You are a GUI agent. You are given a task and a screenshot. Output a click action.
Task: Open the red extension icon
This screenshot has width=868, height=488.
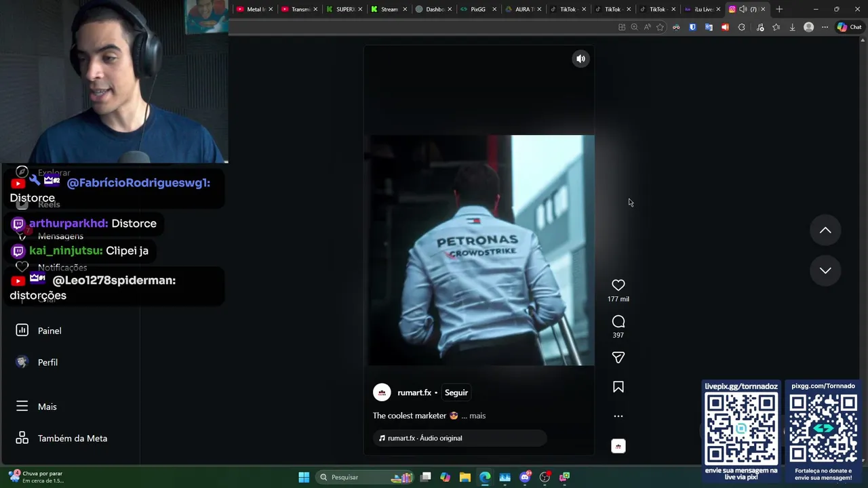[725, 27]
